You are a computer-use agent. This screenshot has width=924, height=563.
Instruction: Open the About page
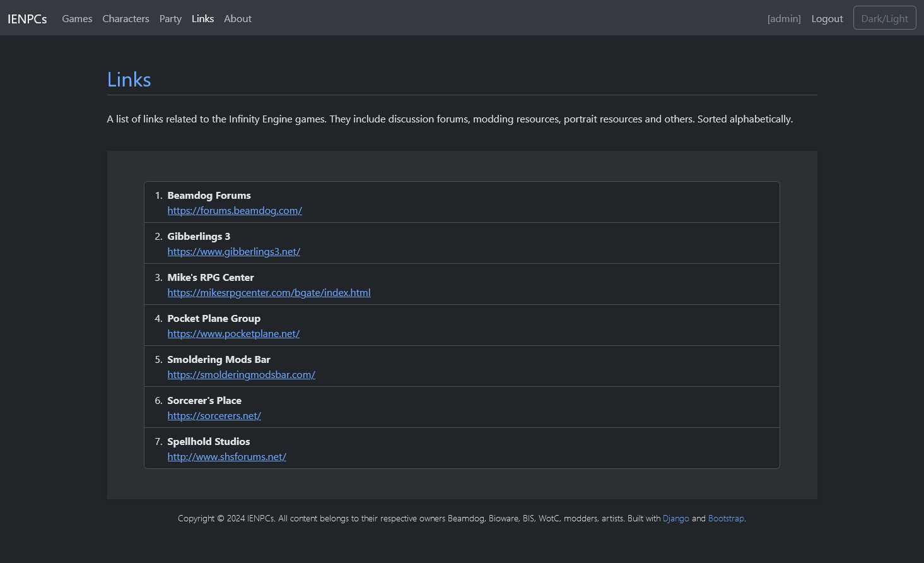[237, 19]
